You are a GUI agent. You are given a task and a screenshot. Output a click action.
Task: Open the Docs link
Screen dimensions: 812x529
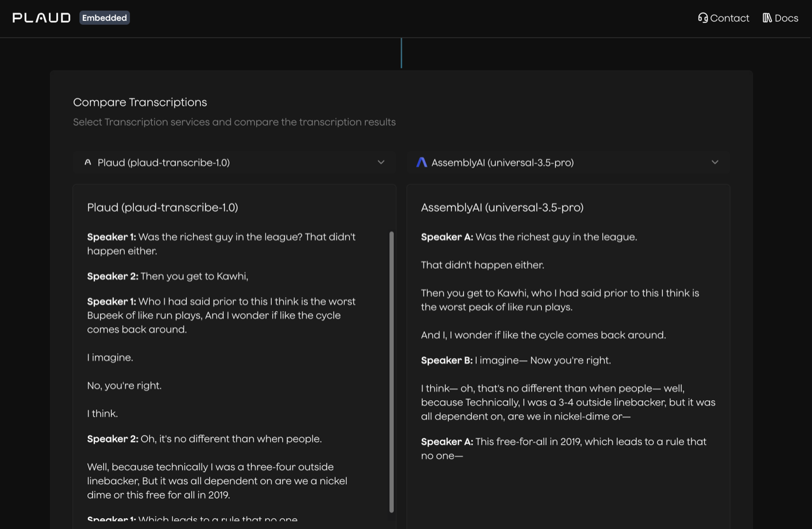tap(780, 18)
